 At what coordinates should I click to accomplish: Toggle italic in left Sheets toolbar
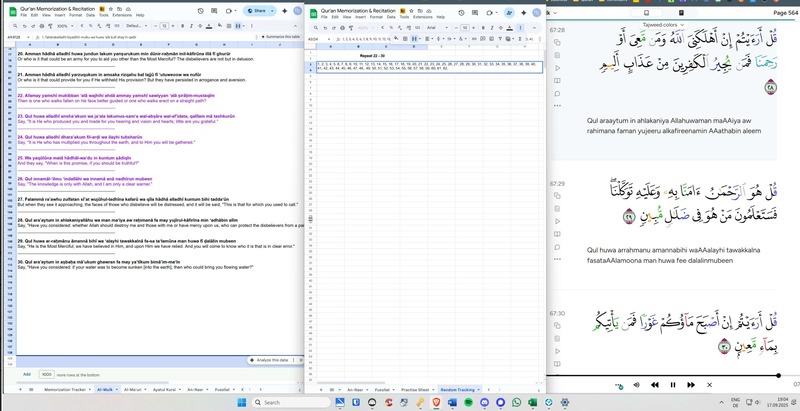click(x=192, y=26)
